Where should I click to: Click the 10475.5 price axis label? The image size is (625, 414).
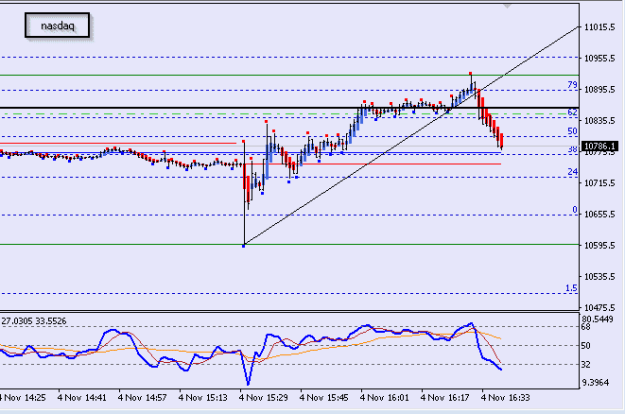[599, 307]
